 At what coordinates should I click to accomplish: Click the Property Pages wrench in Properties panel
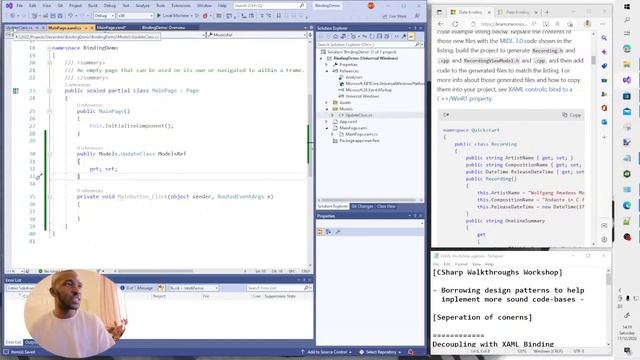click(x=338, y=232)
